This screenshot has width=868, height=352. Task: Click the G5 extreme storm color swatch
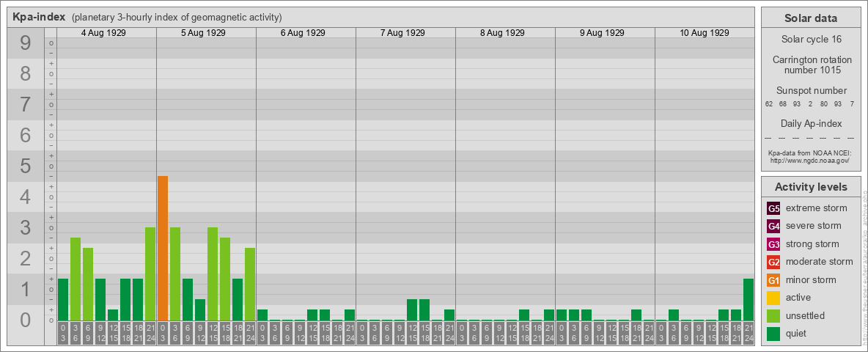[x=773, y=209]
